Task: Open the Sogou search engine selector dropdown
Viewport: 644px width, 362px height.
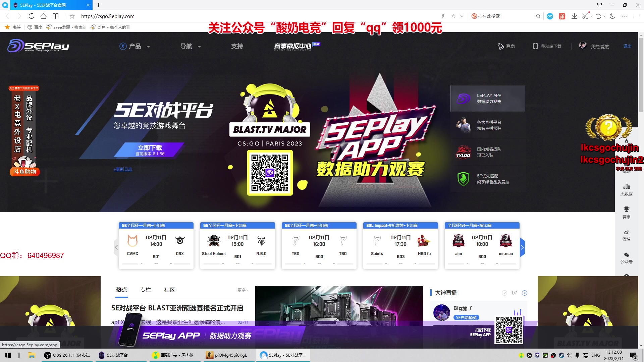Action: 476,16
